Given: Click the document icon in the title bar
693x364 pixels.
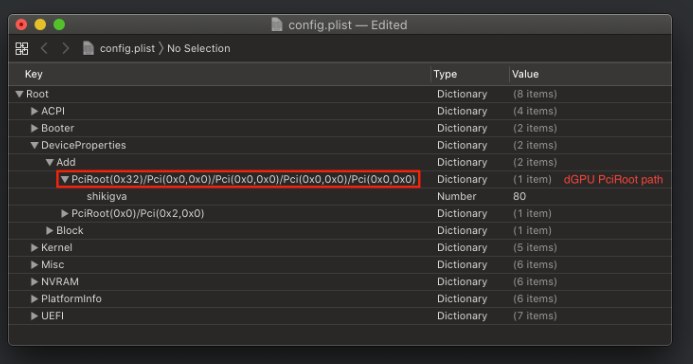Looking at the screenshot, I should pyautogui.click(x=277, y=25).
